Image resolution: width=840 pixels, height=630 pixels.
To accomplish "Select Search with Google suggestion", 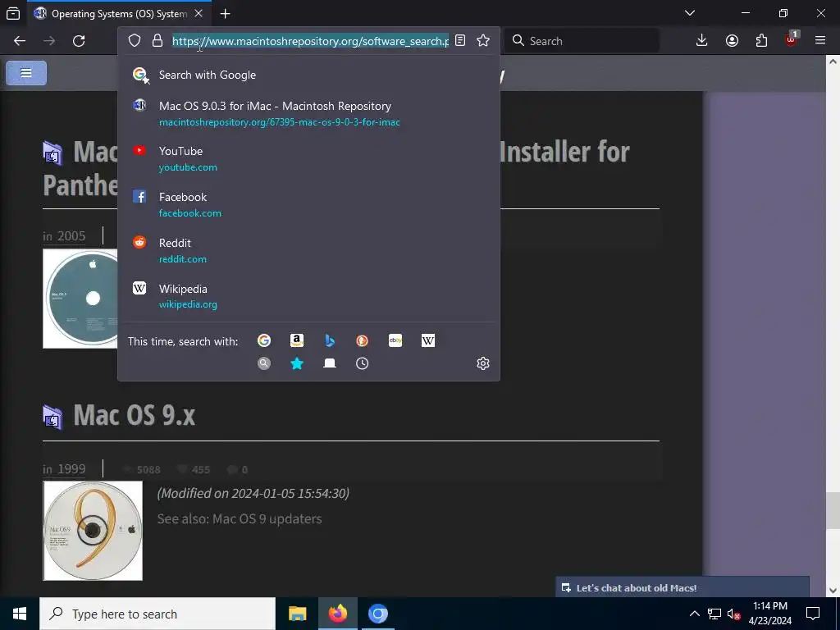I will coord(308,75).
